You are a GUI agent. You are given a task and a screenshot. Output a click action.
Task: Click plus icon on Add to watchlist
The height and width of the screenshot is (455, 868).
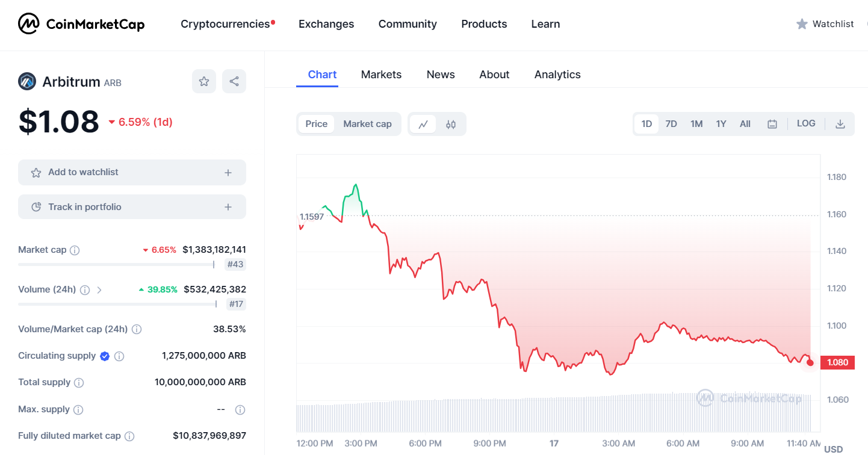tap(228, 173)
